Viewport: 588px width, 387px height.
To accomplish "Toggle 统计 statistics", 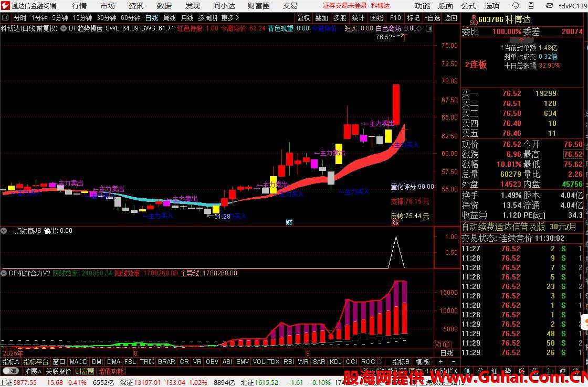I will pos(358,18).
